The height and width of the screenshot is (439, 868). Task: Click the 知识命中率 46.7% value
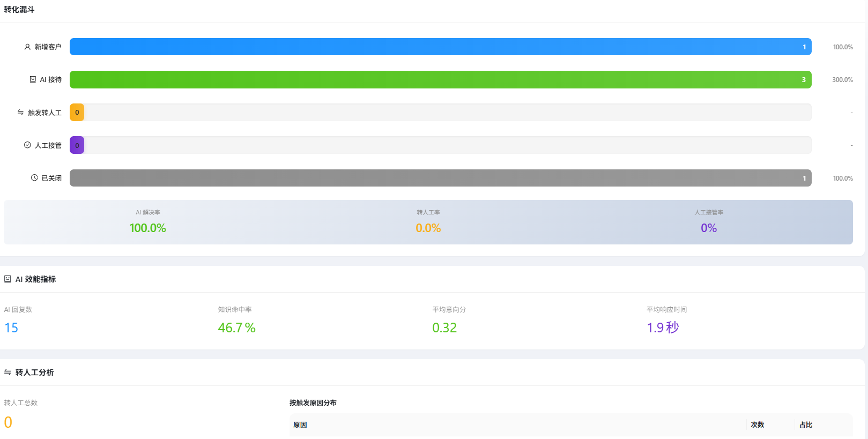tap(236, 328)
